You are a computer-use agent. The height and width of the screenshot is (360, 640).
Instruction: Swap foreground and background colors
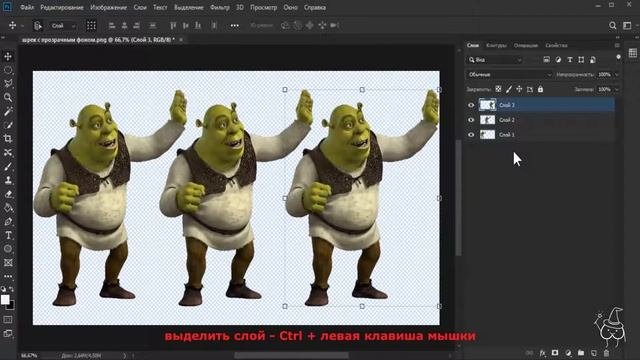tap(12, 289)
